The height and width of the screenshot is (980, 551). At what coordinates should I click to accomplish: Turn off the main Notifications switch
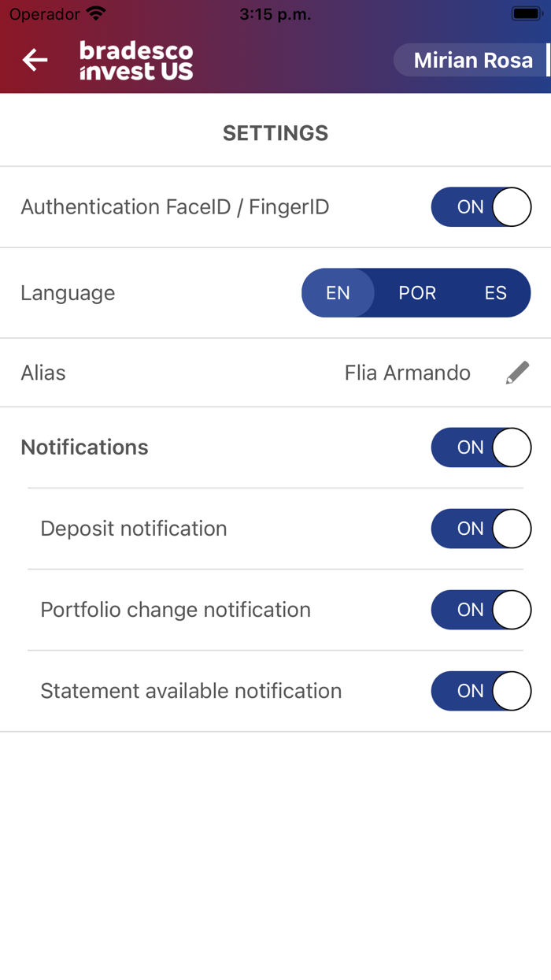click(481, 447)
